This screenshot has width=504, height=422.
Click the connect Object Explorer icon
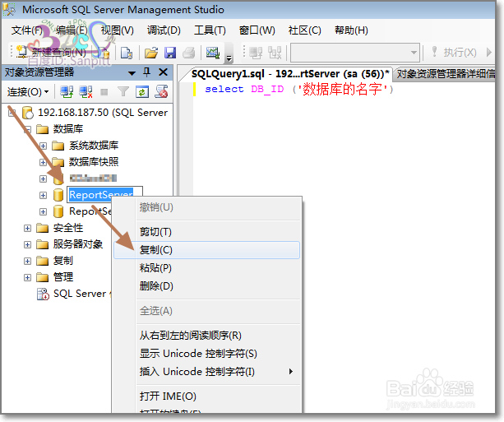67,92
